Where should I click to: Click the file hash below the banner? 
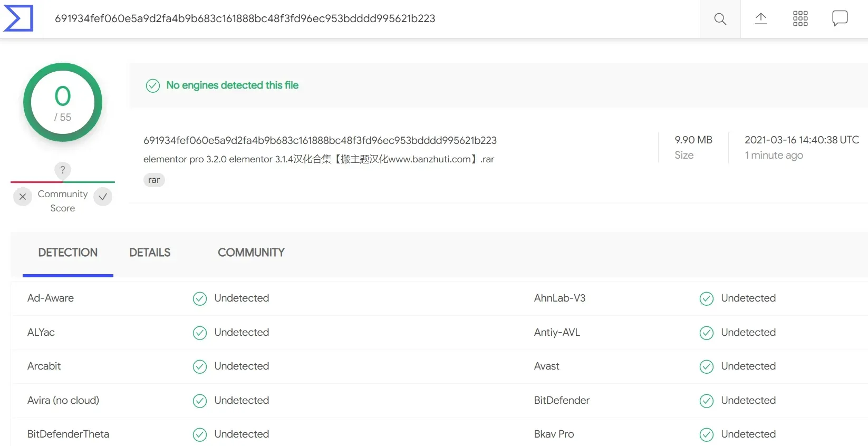pos(320,140)
